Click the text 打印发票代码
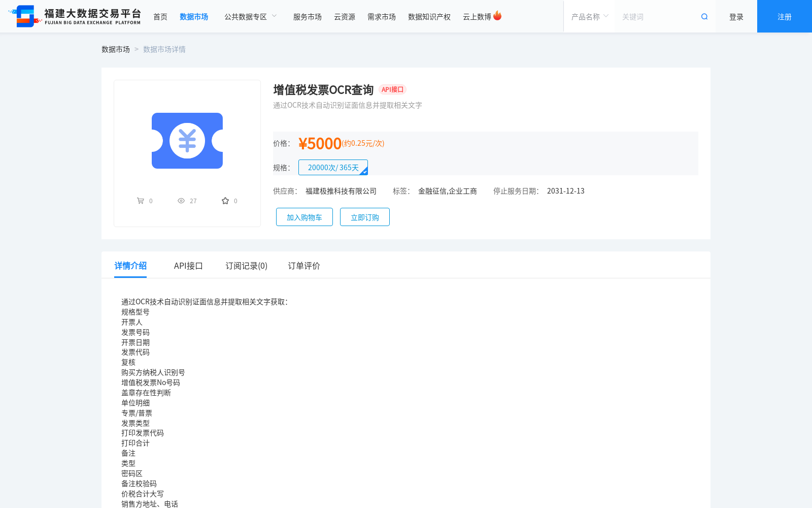 [x=143, y=433]
